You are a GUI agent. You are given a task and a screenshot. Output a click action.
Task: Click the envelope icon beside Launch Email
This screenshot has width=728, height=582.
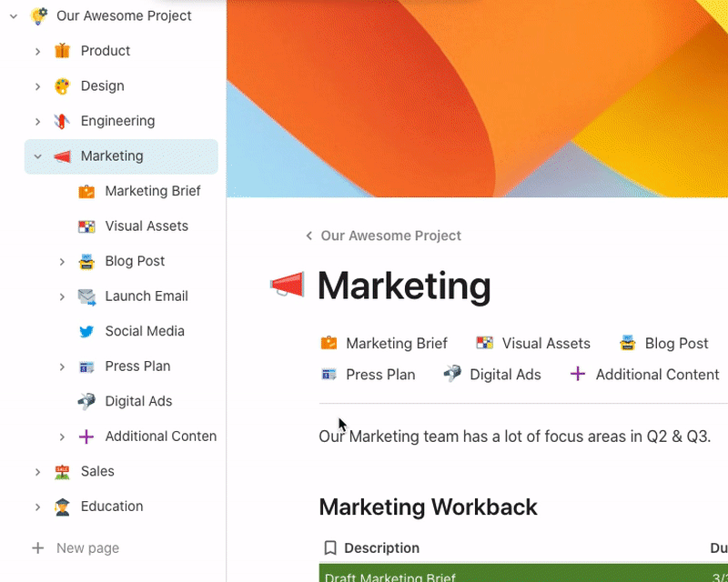point(86,296)
